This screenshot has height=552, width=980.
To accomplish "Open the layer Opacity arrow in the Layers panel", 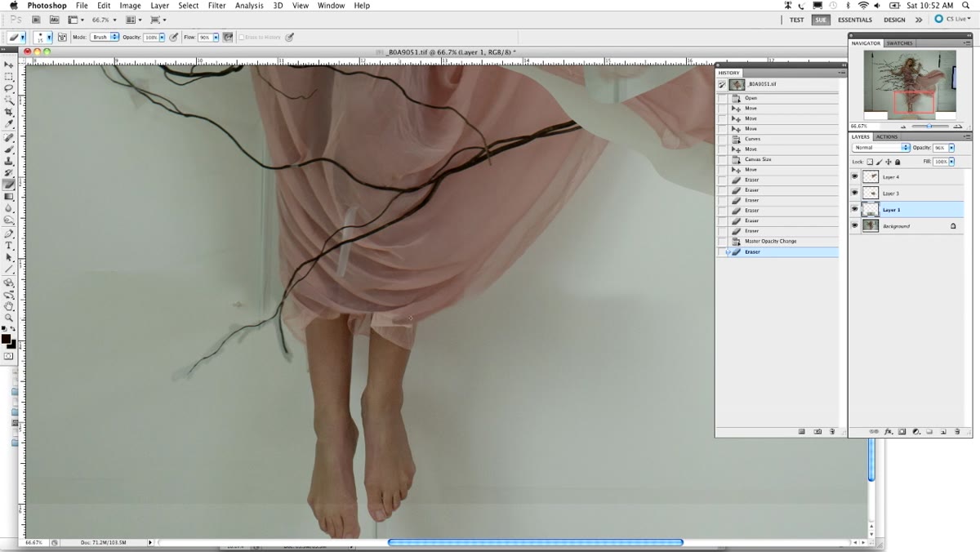I will (951, 148).
